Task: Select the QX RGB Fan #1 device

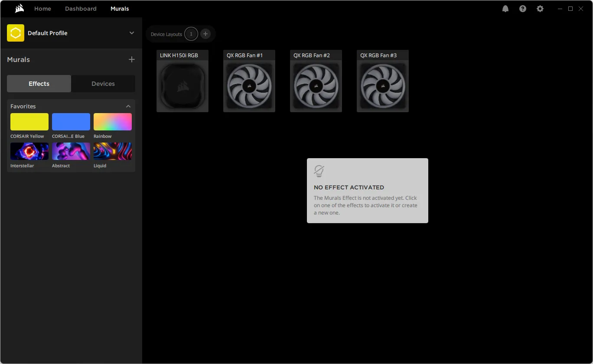Action: (x=249, y=81)
